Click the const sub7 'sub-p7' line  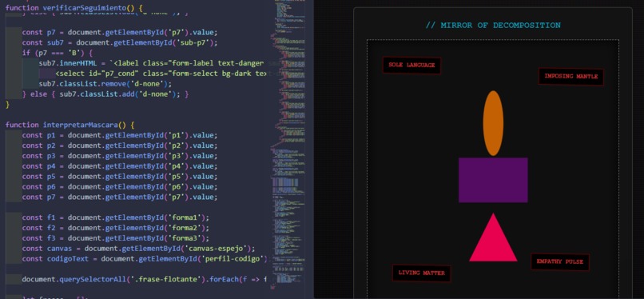[x=120, y=42]
